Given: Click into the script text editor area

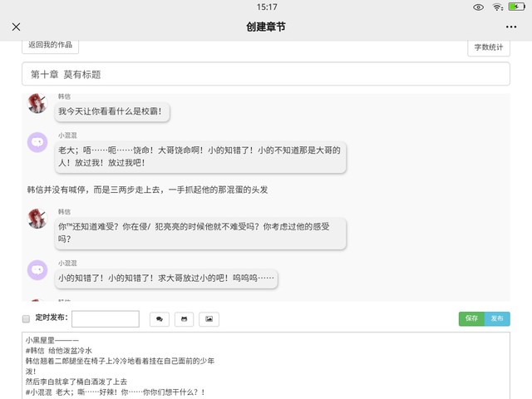Looking at the screenshot, I should [266, 366].
